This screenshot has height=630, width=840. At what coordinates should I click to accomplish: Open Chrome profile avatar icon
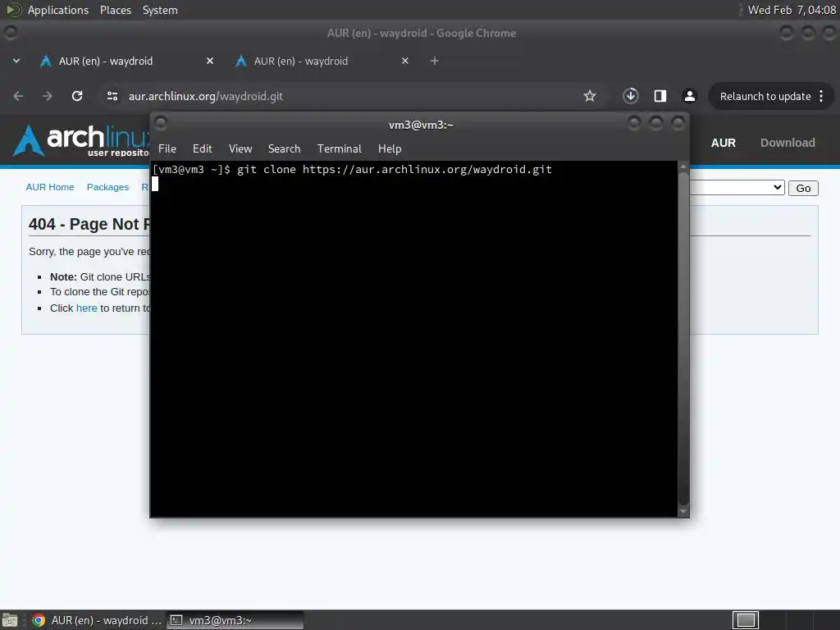coord(689,96)
